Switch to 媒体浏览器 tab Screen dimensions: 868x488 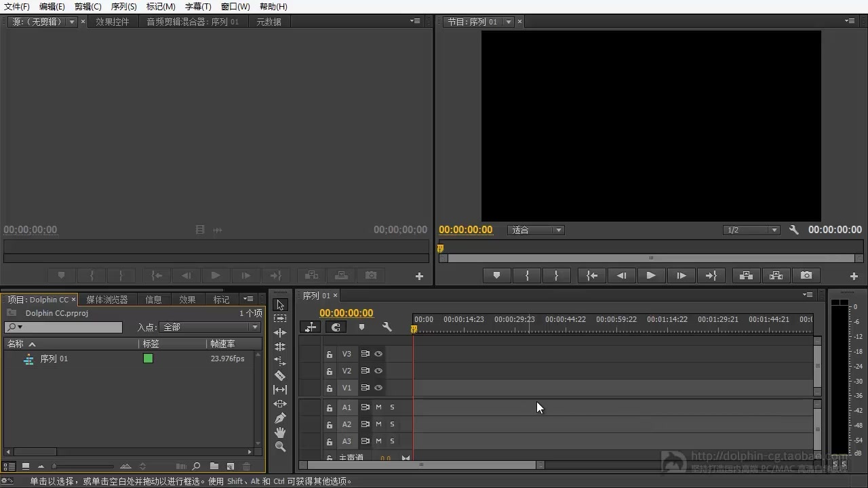(107, 300)
